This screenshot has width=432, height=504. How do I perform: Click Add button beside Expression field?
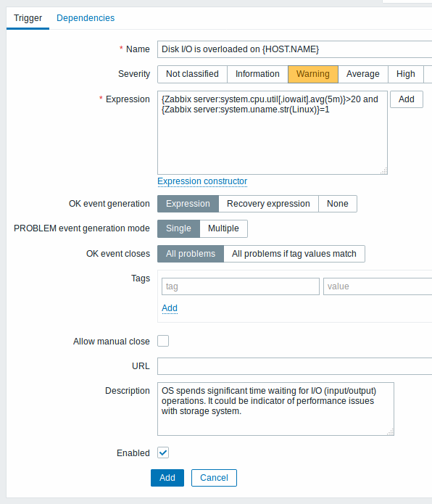(x=407, y=99)
